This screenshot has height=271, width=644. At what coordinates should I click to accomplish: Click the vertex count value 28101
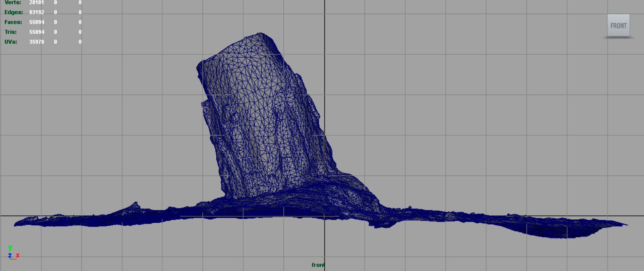37,2
